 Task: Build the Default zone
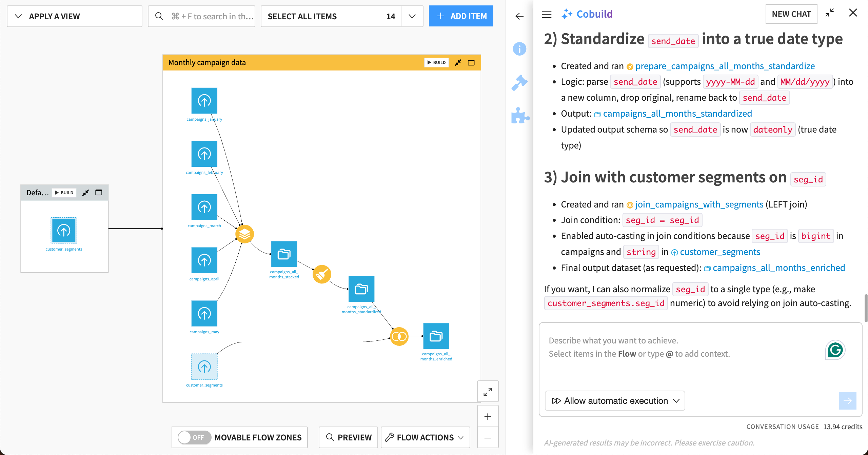pos(64,193)
